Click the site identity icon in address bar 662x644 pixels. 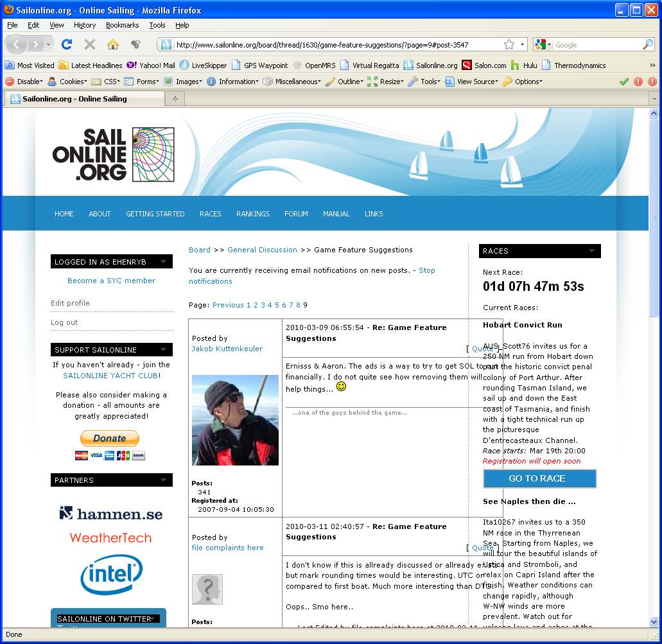(166, 44)
